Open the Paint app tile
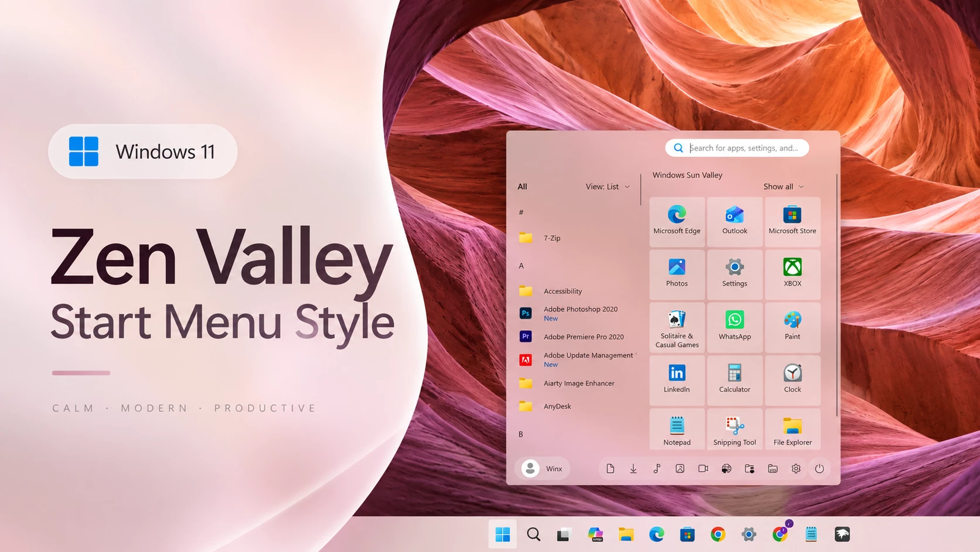 (792, 327)
